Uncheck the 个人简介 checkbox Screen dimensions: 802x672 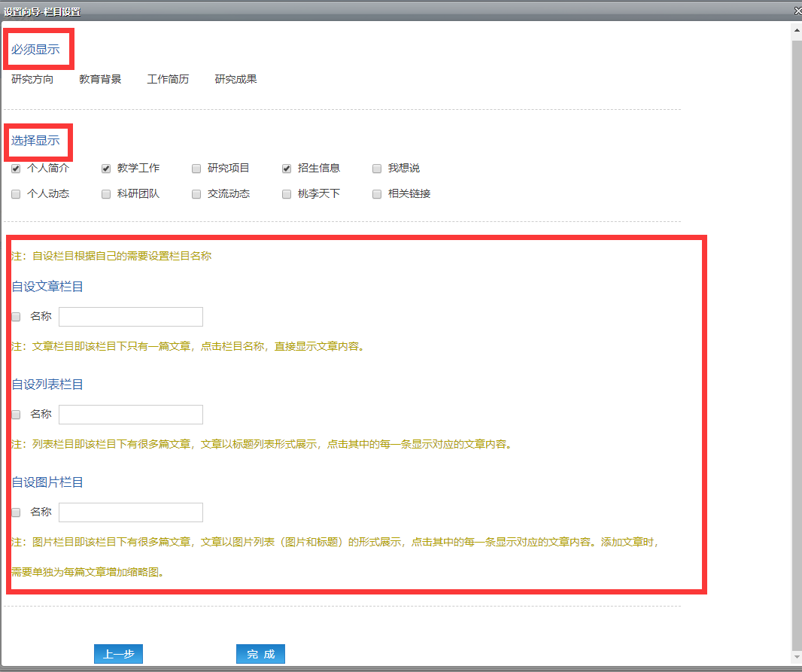pyautogui.click(x=16, y=169)
